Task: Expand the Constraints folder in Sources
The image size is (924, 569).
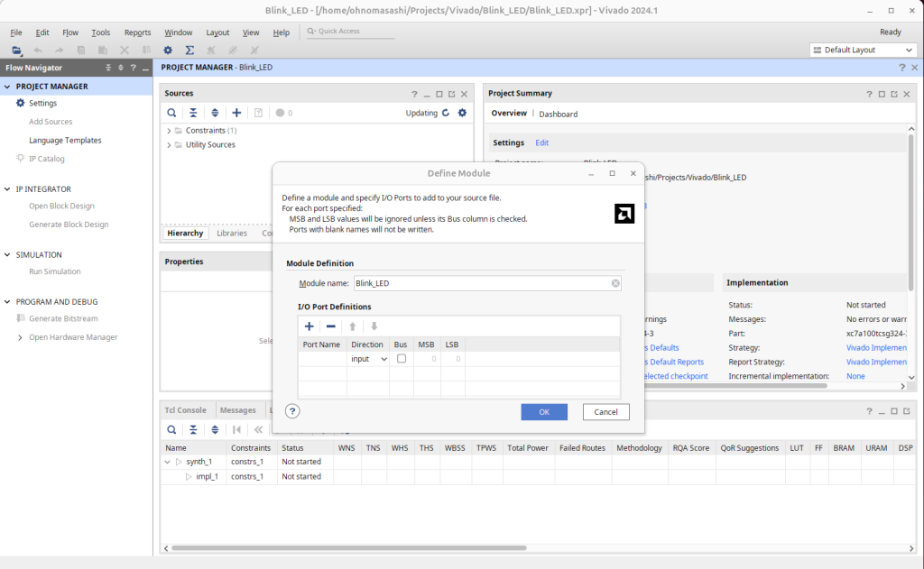Action: tap(169, 131)
